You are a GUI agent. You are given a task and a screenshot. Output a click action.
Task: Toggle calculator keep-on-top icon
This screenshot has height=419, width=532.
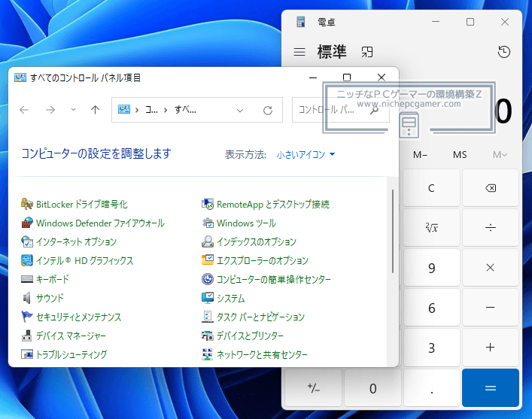pyautogui.click(x=367, y=52)
